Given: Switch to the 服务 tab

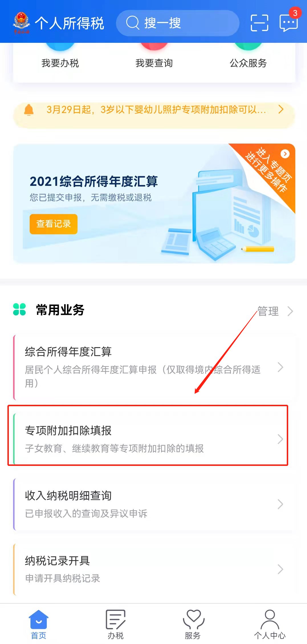Looking at the screenshot, I should click(x=193, y=624).
